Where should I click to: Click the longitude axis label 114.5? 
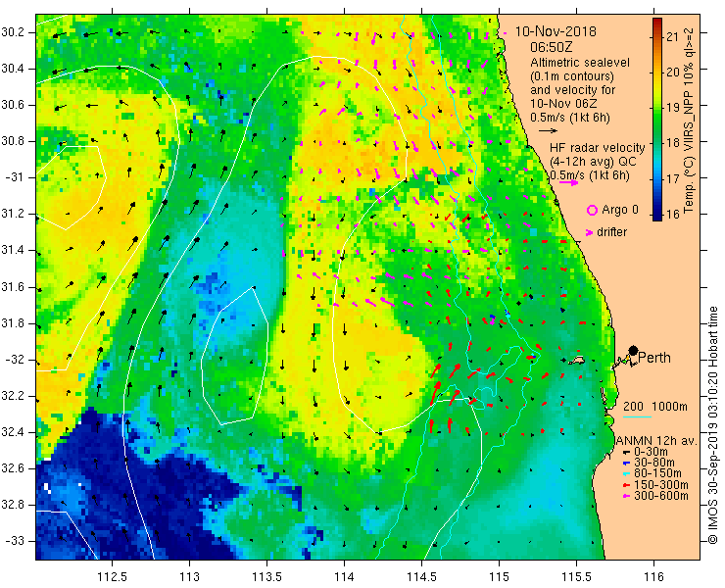click(421, 576)
